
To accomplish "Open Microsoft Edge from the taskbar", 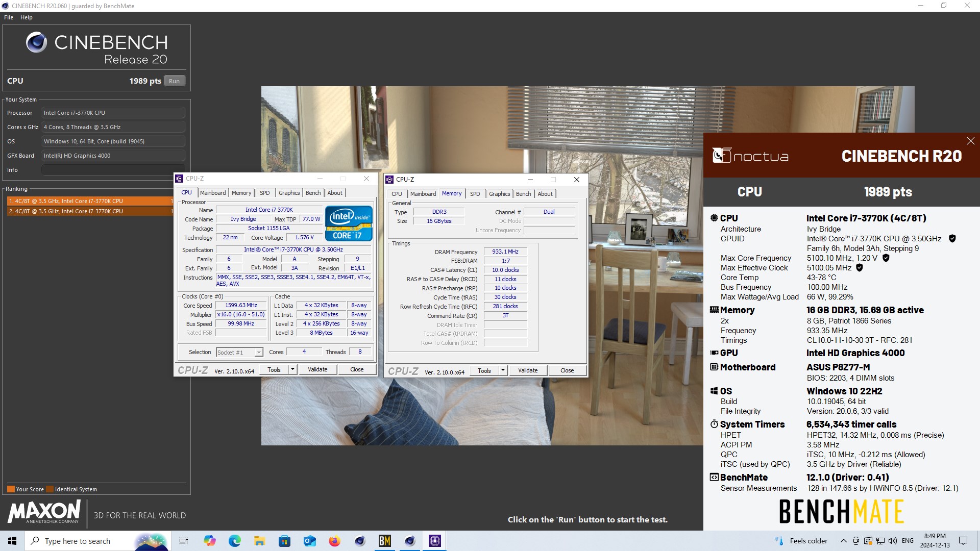I will 234,541.
